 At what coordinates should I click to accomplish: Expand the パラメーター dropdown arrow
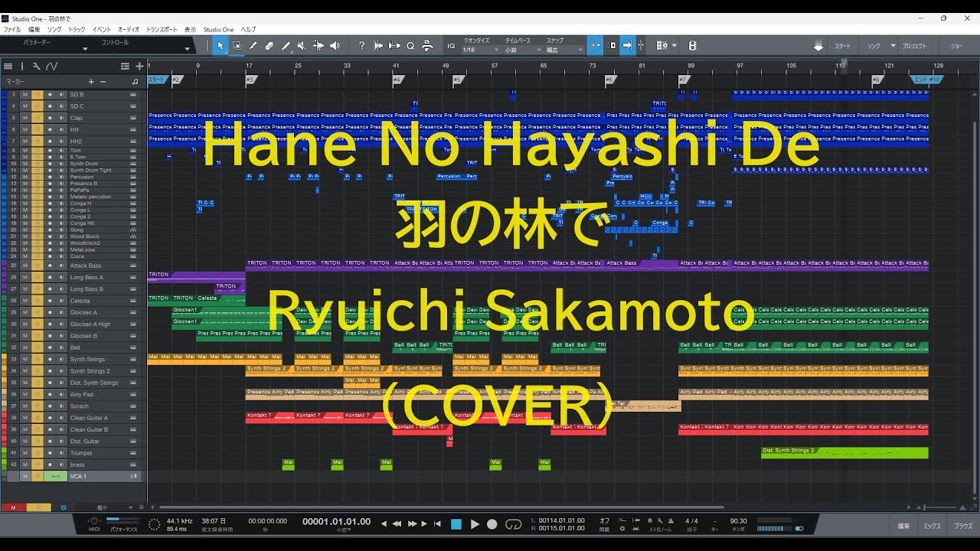[86, 49]
